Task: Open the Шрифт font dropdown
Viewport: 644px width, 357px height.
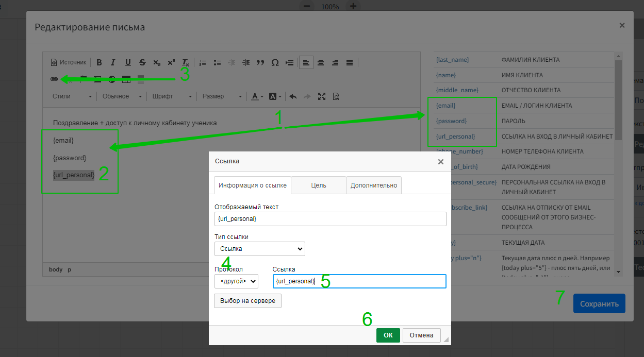Action: click(172, 96)
